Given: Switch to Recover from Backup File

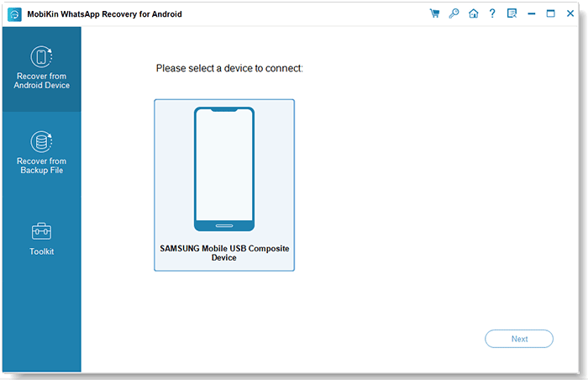Looking at the screenshot, I should pos(42,153).
